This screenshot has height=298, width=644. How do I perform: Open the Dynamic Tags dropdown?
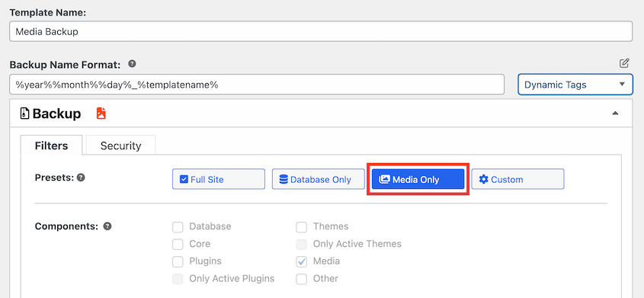coord(575,85)
